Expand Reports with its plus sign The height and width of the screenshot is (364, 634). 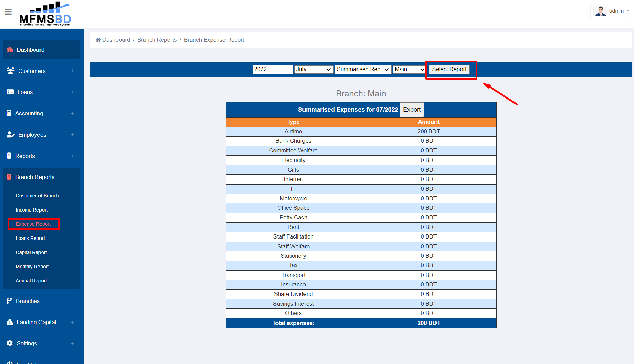(x=72, y=156)
